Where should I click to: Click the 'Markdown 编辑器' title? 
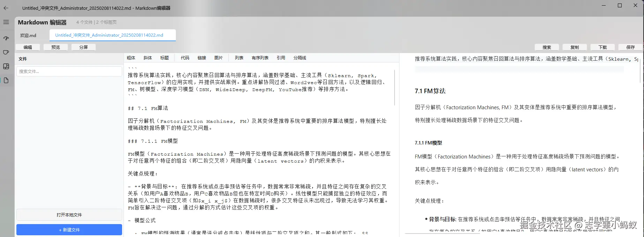click(42, 22)
